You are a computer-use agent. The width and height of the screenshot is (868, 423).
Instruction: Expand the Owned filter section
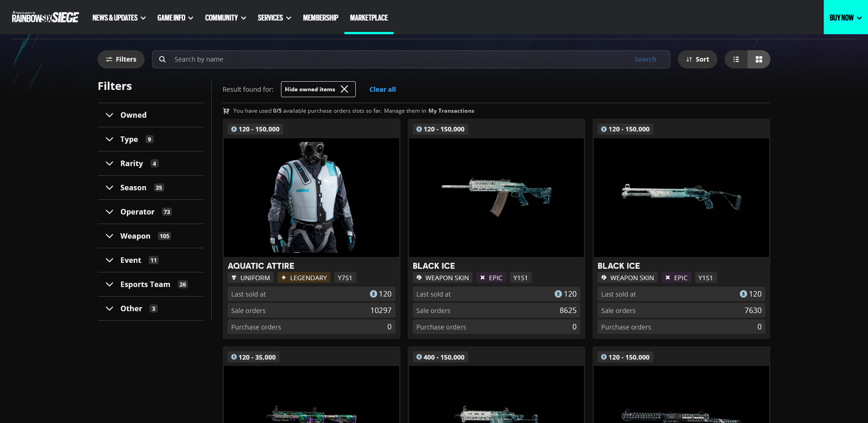click(x=151, y=115)
